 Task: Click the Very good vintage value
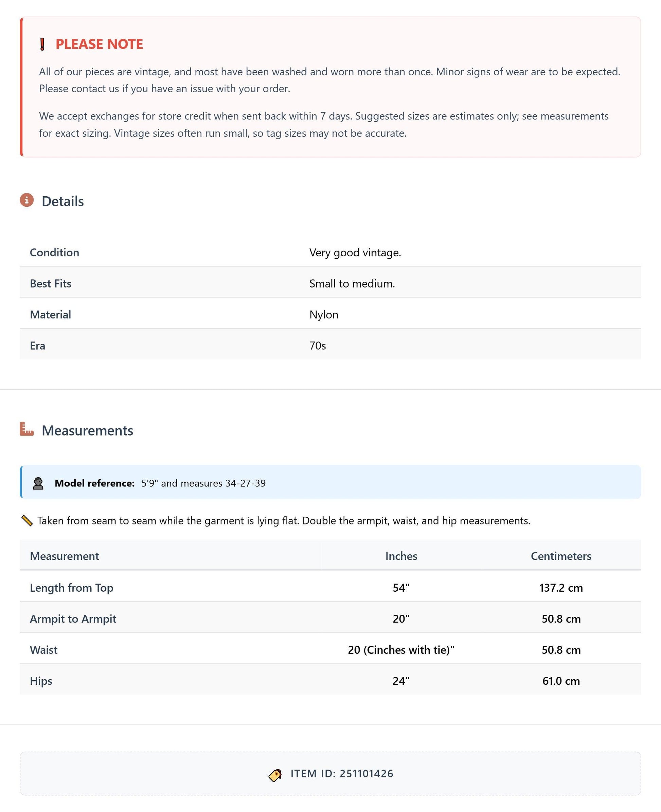(x=355, y=252)
